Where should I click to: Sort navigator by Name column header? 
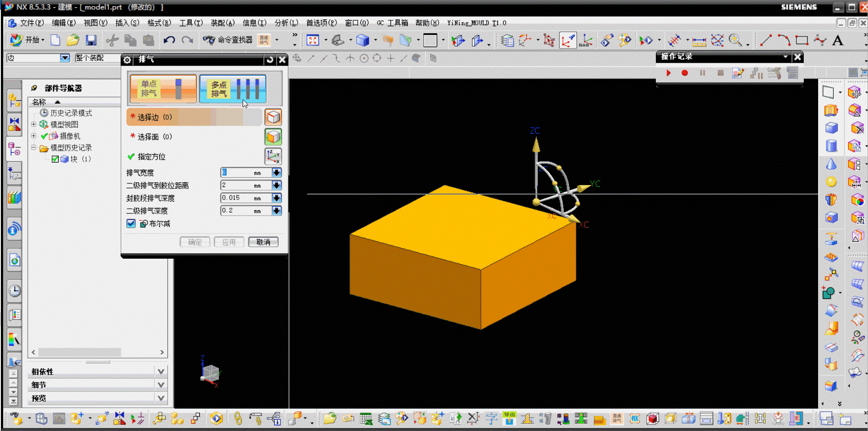coord(74,102)
